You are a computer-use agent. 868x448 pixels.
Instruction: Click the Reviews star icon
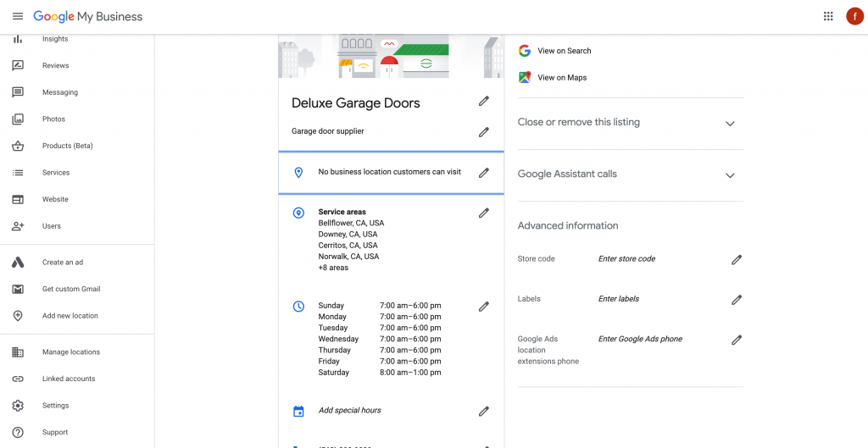point(18,66)
